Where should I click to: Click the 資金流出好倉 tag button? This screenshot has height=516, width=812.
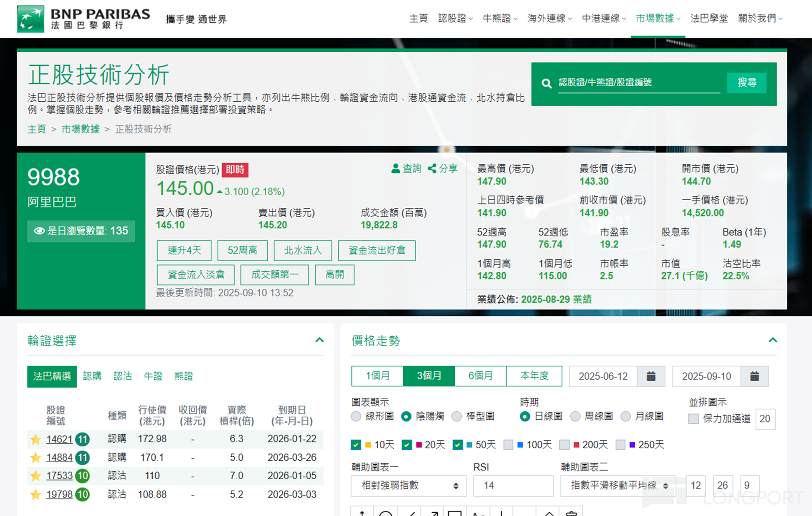click(x=377, y=250)
